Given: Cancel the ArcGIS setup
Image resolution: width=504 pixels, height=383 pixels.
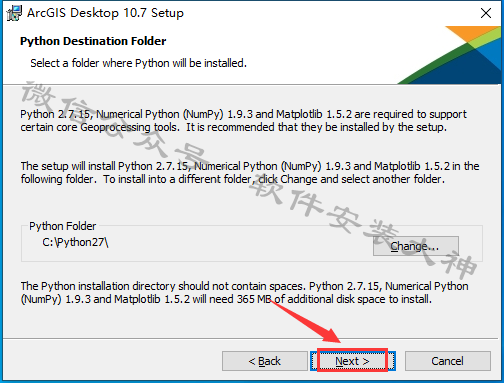Looking at the screenshot, I should coord(448,361).
